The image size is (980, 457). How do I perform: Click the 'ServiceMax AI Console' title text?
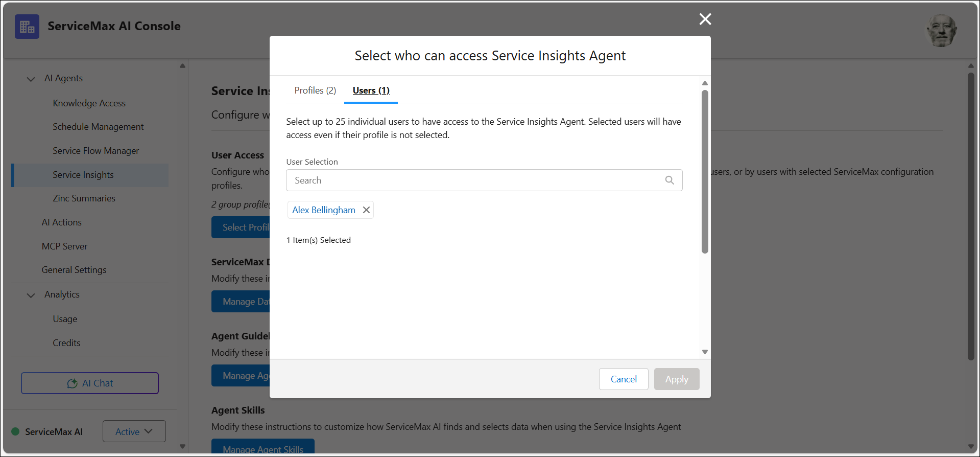114,26
